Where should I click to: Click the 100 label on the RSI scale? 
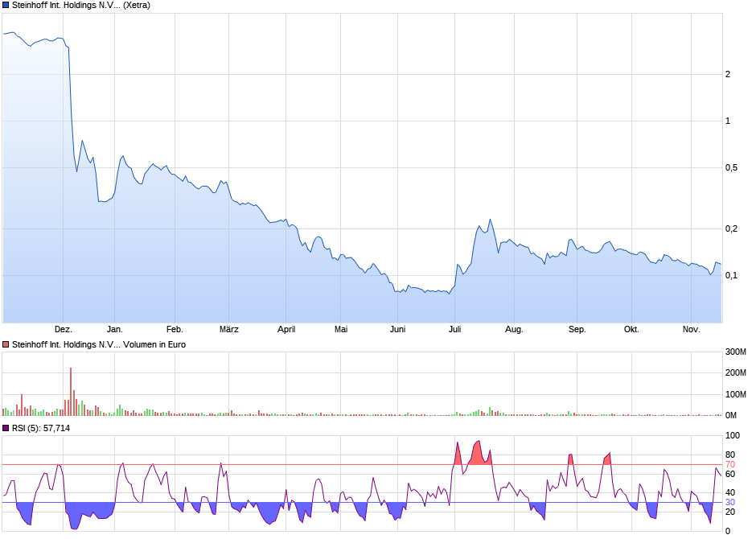(x=732, y=437)
